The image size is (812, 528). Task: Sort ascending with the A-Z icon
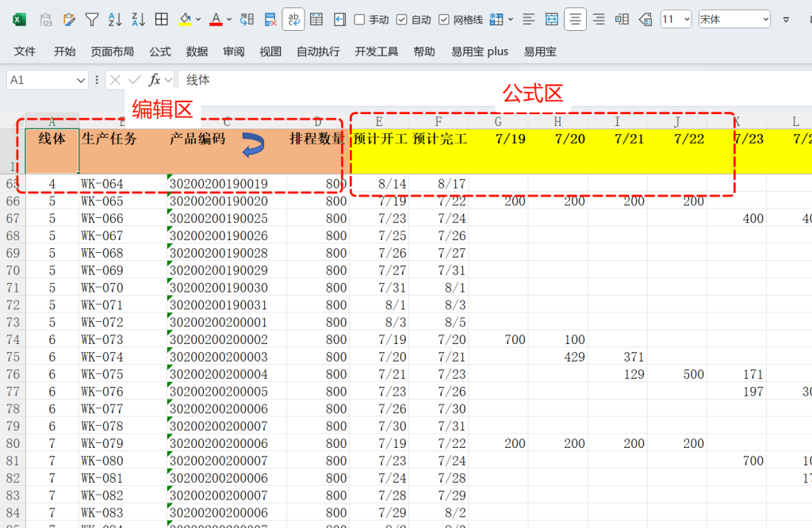[115, 20]
